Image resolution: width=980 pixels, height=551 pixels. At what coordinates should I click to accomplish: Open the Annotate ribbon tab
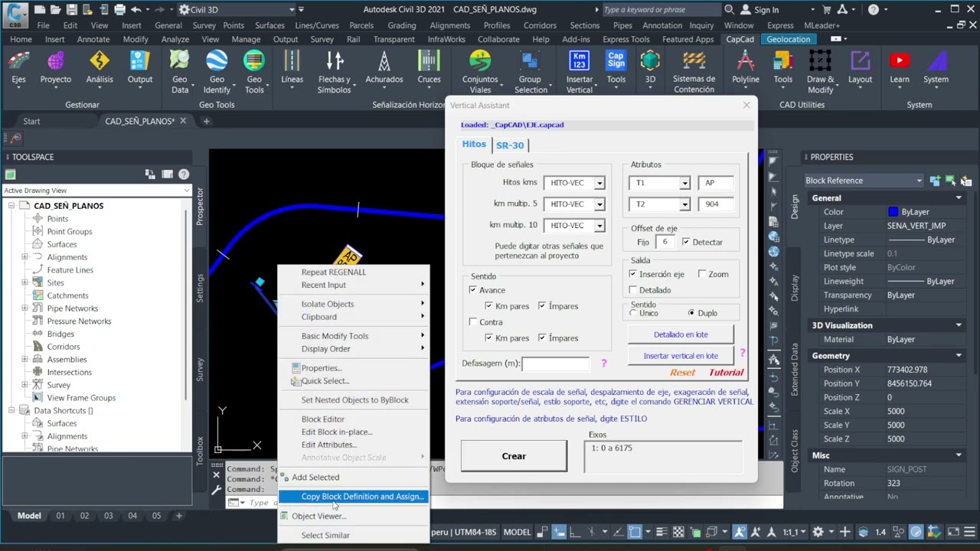coord(93,39)
